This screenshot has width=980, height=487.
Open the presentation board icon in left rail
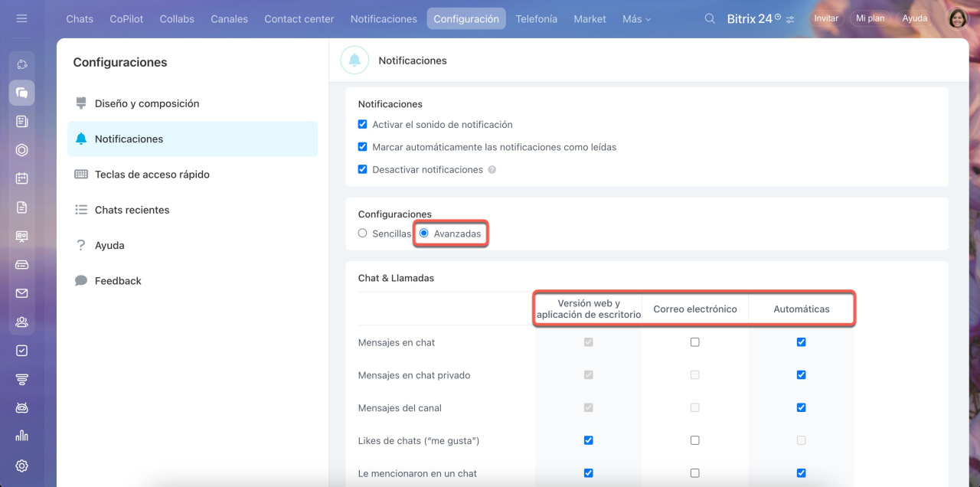pos(21,236)
